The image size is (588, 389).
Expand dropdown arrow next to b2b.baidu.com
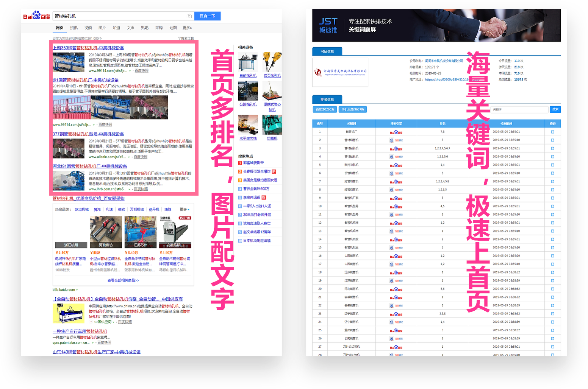[77, 290]
